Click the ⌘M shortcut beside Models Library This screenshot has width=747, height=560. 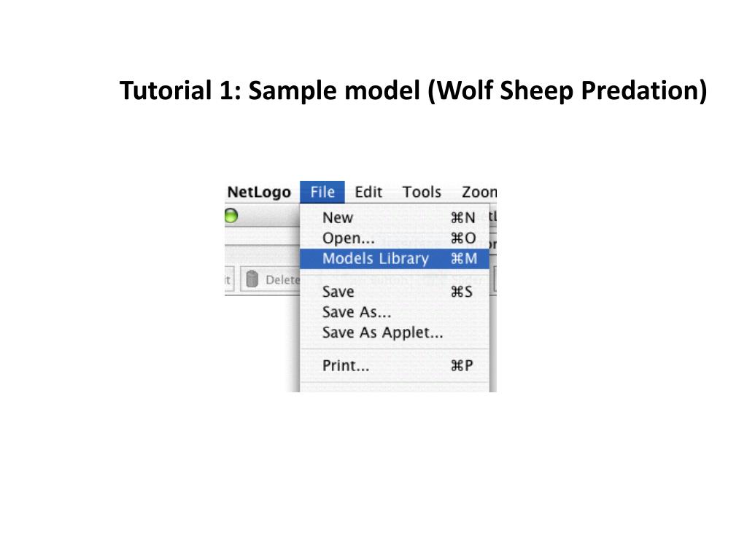tap(464, 259)
